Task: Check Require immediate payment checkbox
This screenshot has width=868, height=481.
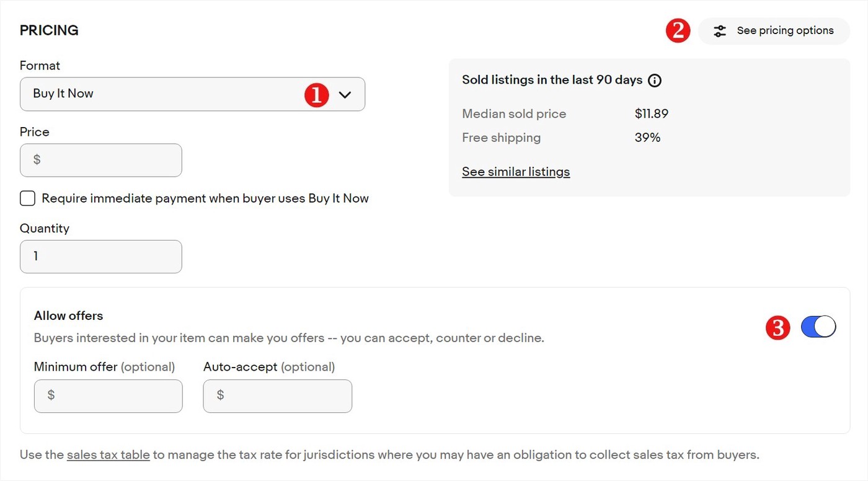Action: coord(27,198)
